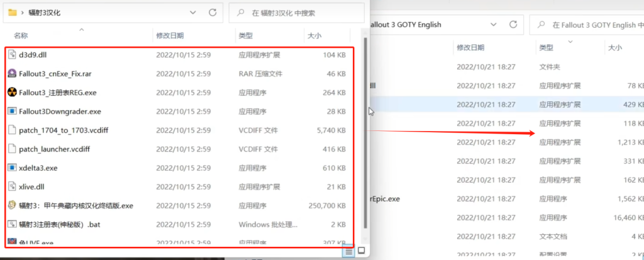644x260 pixels.
Task: Focus search box 在 辐射3汉化 中搜索
Action: pyautogui.click(x=297, y=13)
